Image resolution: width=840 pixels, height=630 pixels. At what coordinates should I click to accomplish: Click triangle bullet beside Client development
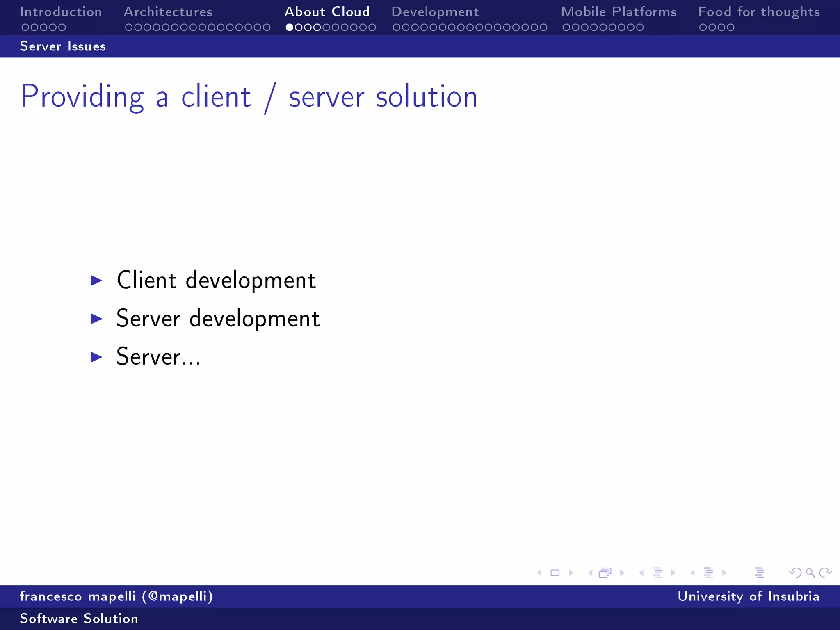(96, 281)
